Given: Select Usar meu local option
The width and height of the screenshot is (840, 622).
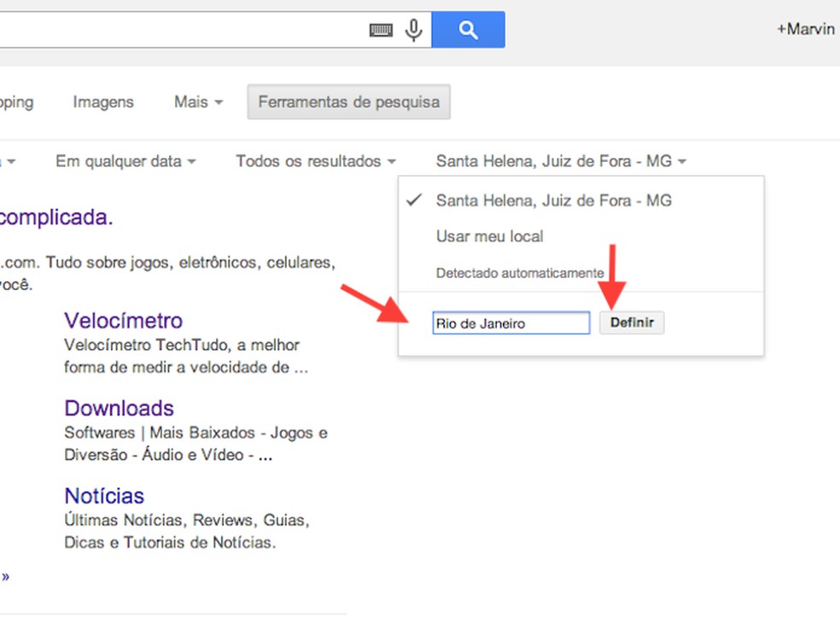Looking at the screenshot, I should (x=489, y=236).
